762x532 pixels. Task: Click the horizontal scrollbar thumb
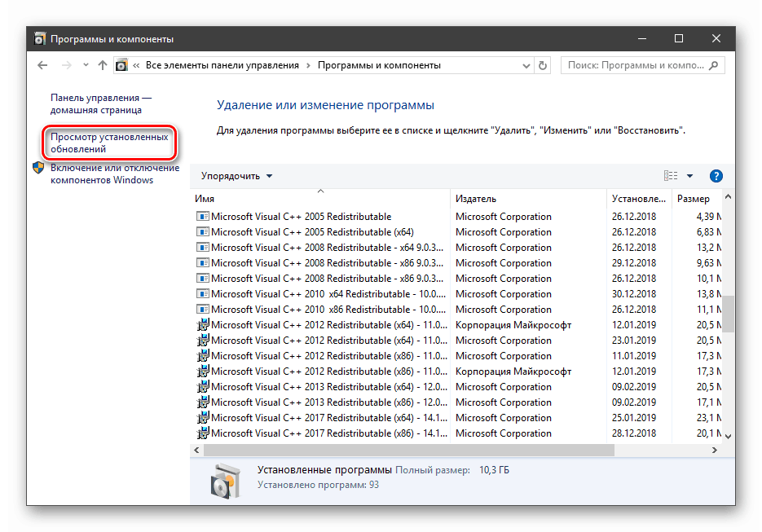(x=408, y=451)
